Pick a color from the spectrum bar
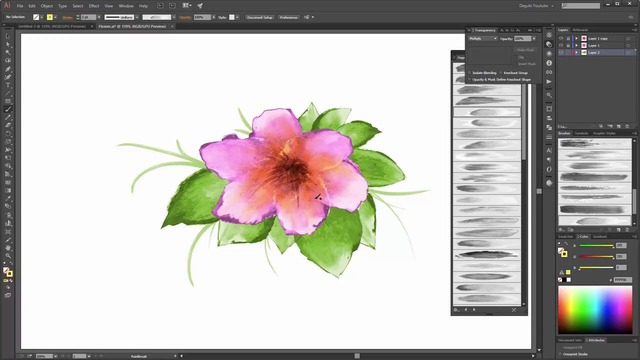The image size is (640, 360). click(x=595, y=310)
